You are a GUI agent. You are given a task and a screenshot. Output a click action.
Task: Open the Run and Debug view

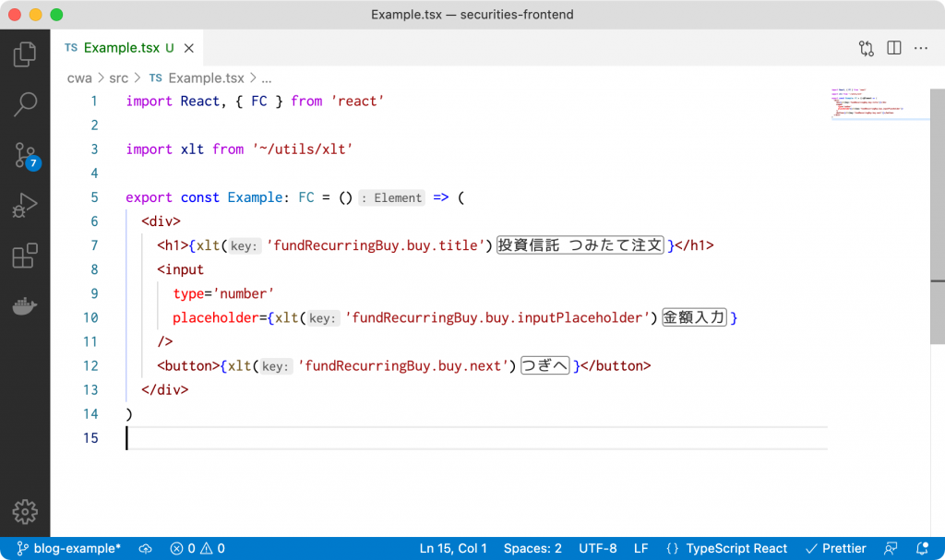(x=25, y=206)
